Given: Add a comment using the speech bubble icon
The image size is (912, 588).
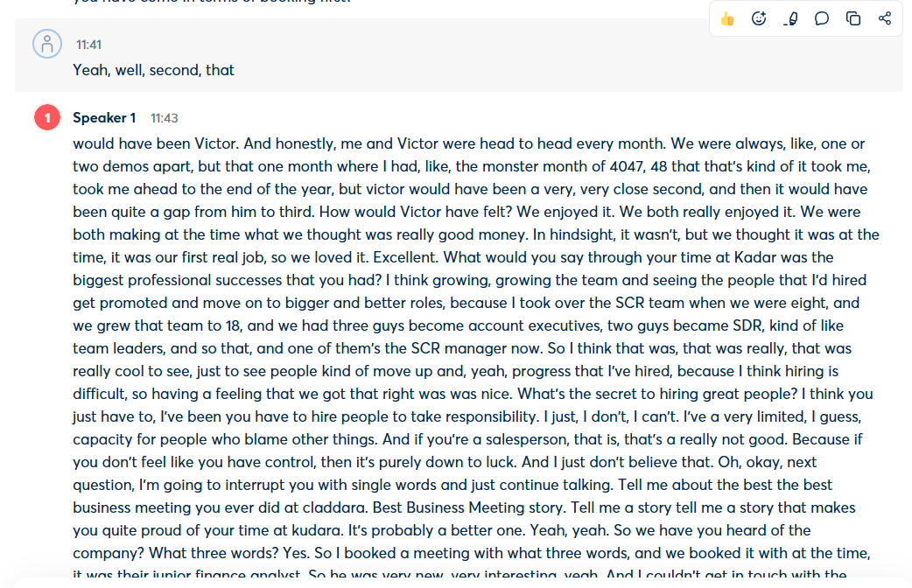Looking at the screenshot, I should pos(822,18).
